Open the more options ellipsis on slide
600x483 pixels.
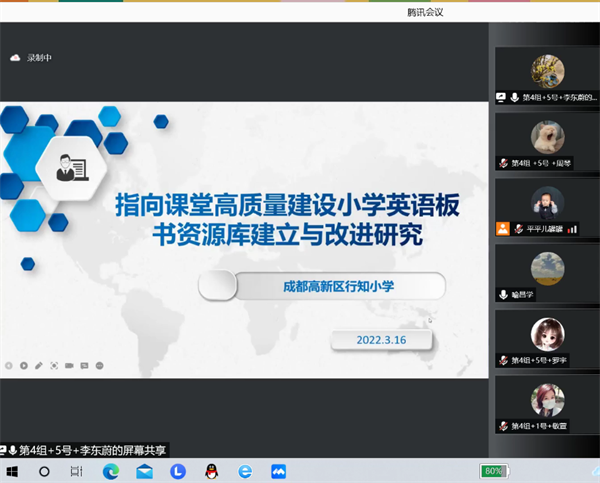click(99, 366)
